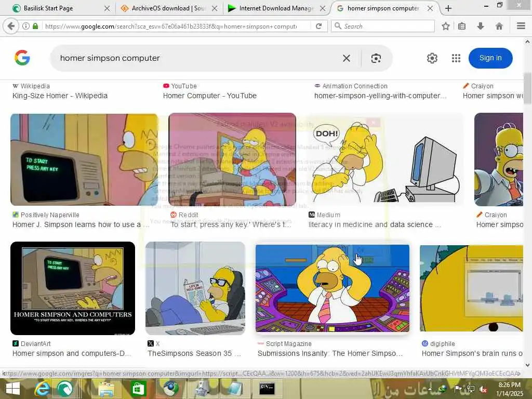Open the command prompt taskbar icon
This screenshot has width=532, height=399.
267,389
